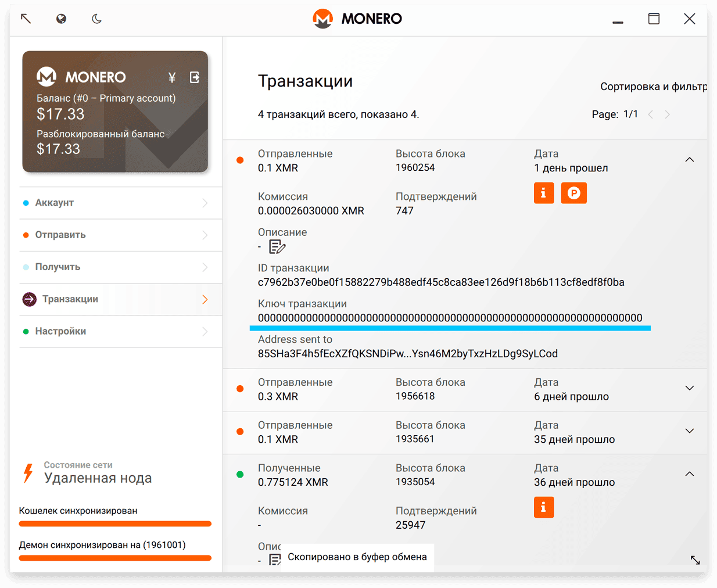Open the Настройки menu item
This screenshot has width=717, height=588.
121,331
